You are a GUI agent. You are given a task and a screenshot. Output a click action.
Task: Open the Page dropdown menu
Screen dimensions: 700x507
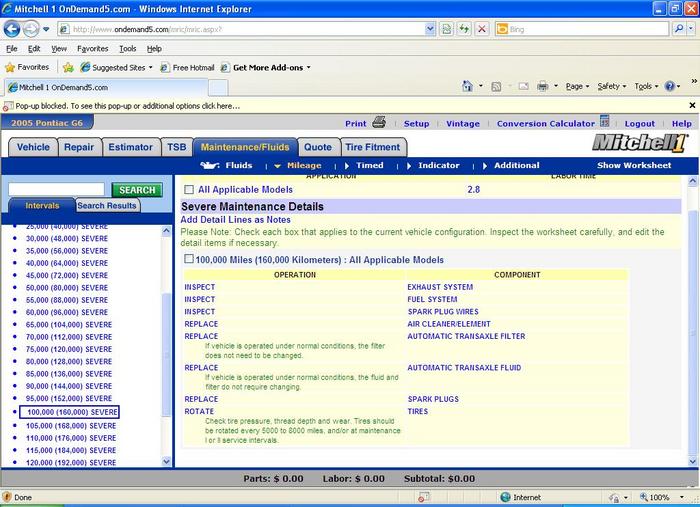point(577,87)
